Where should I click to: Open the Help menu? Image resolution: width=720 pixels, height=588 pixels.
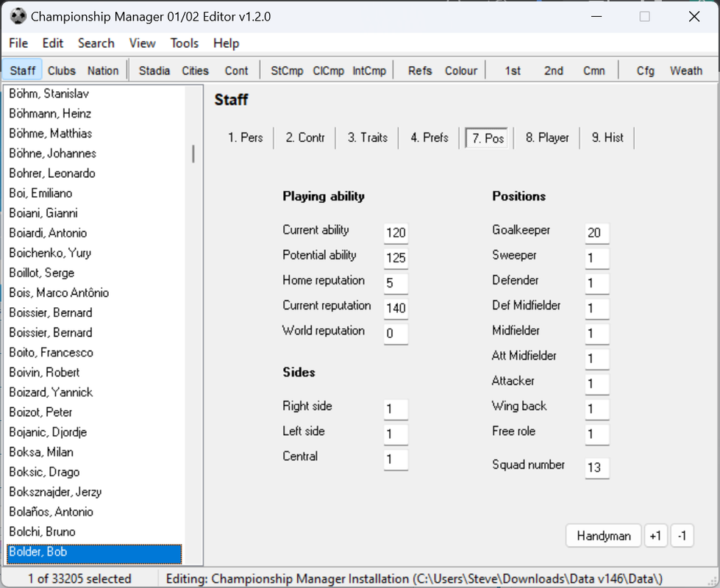pyautogui.click(x=227, y=43)
